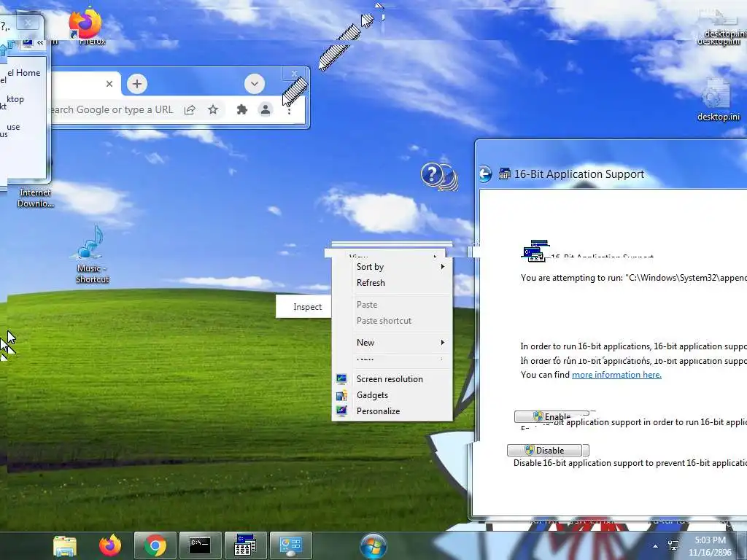Click the Personalize menu icon
The image size is (747, 560).
[x=341, y=411]
